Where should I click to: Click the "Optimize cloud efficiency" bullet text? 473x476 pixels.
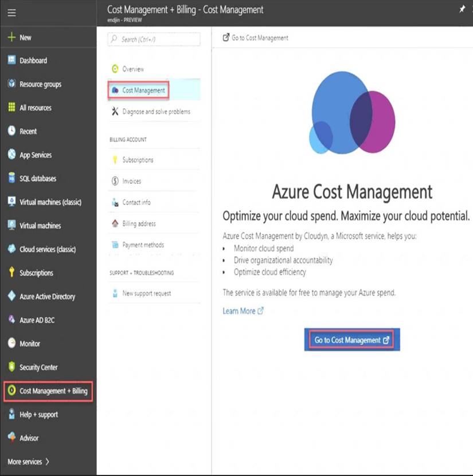point(270,272)
